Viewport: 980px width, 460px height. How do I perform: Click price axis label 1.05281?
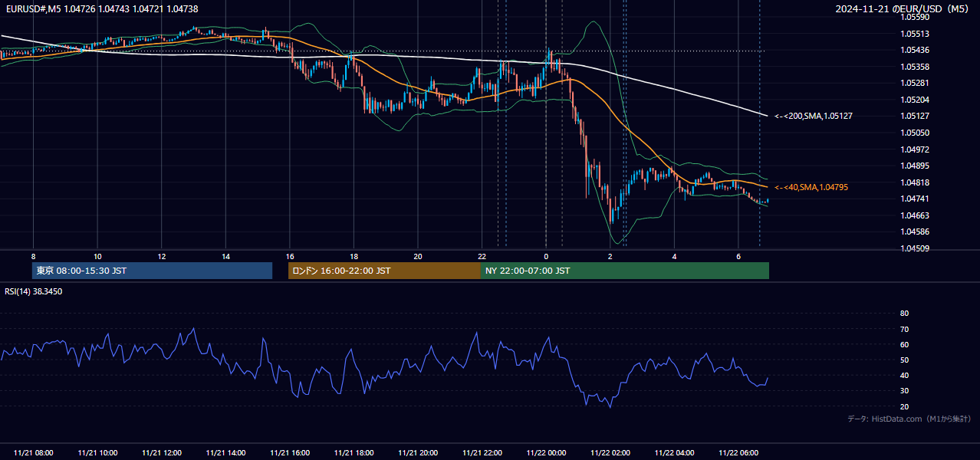tap(915, 83)
